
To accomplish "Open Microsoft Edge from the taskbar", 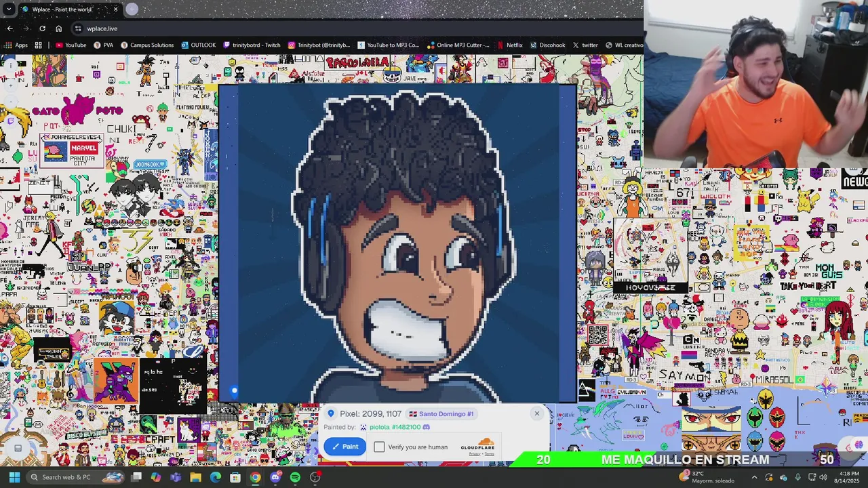I will (x=216, y=477).
